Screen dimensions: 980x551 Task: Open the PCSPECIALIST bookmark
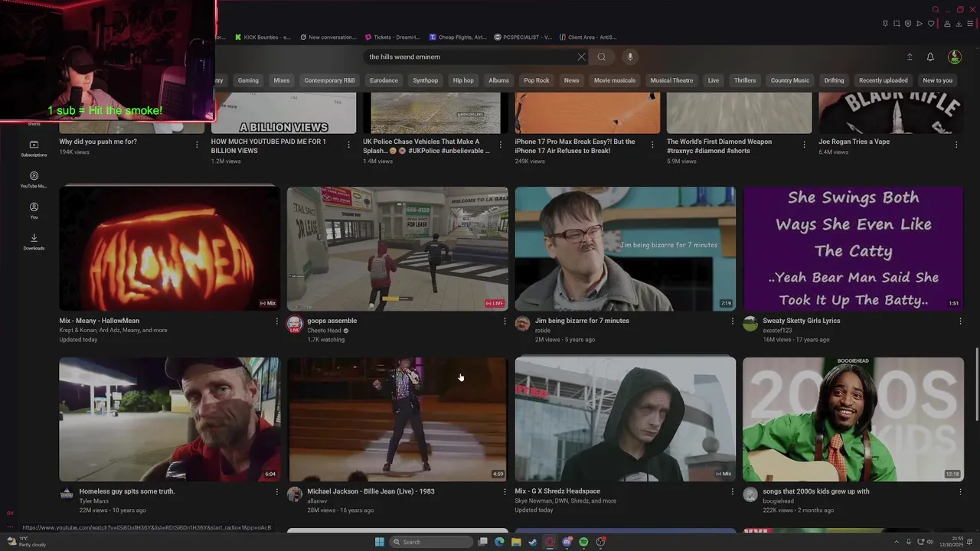tap(523, 37)
